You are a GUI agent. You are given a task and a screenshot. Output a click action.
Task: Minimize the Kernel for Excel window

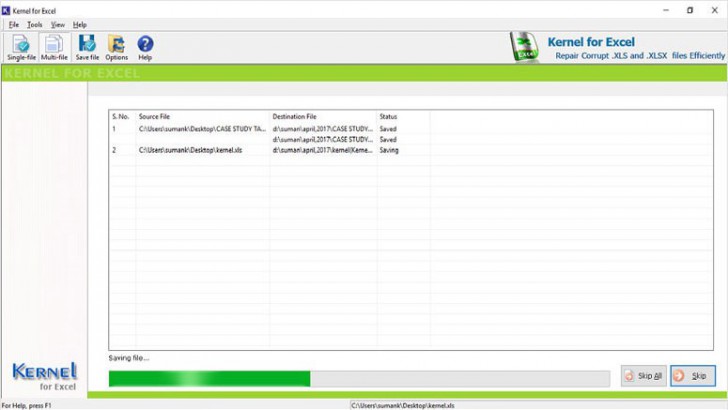point(666,10)
